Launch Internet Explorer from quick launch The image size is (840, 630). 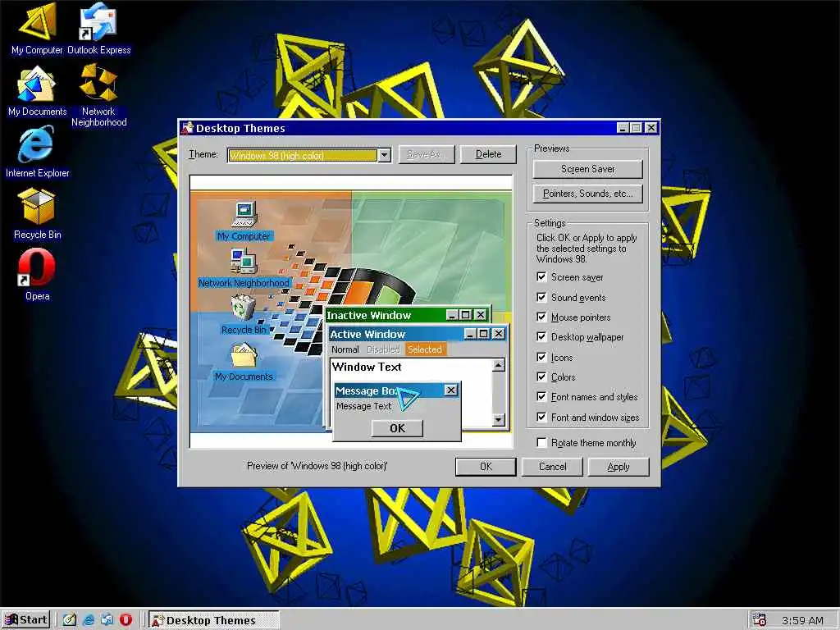[x=89, y=620]
